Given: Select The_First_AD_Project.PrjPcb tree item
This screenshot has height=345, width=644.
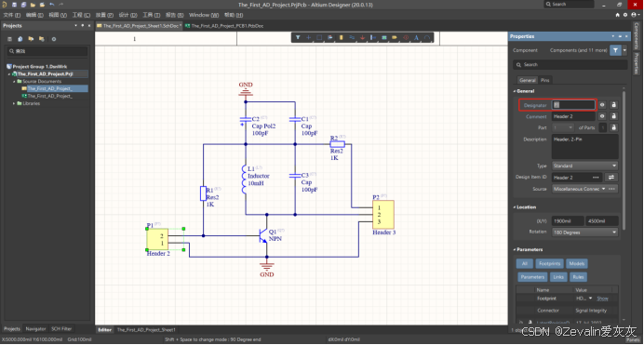Looking at the screenshot, I should [45, 73].
